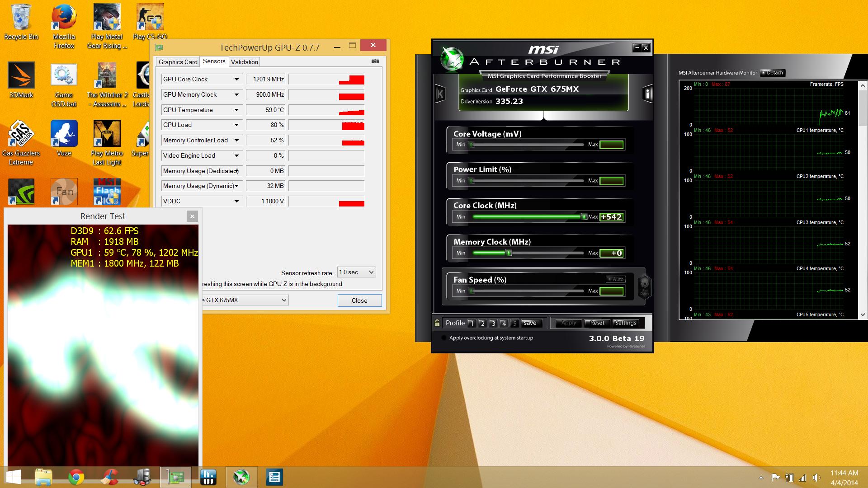Click Core Clock +542 value field
Screen dimensions: 868x488
click(612, 217)
